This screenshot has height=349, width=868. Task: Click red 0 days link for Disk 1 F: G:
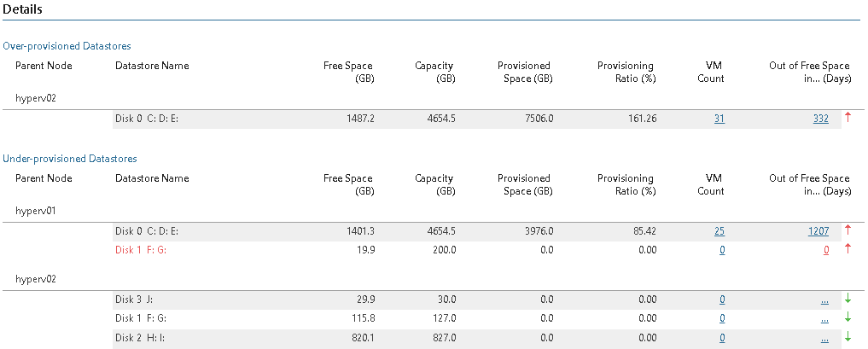pyautogui.click(x=825, y=250)
